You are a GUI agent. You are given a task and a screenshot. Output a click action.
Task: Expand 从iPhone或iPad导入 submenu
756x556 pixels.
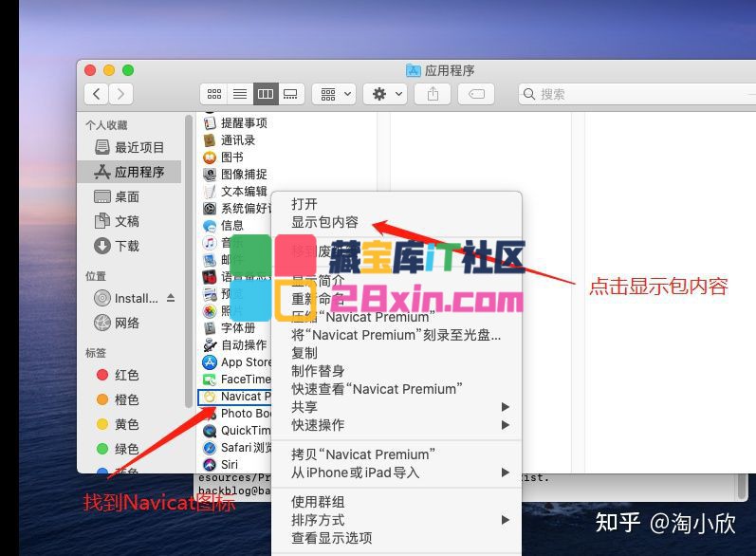click(396, 473)
